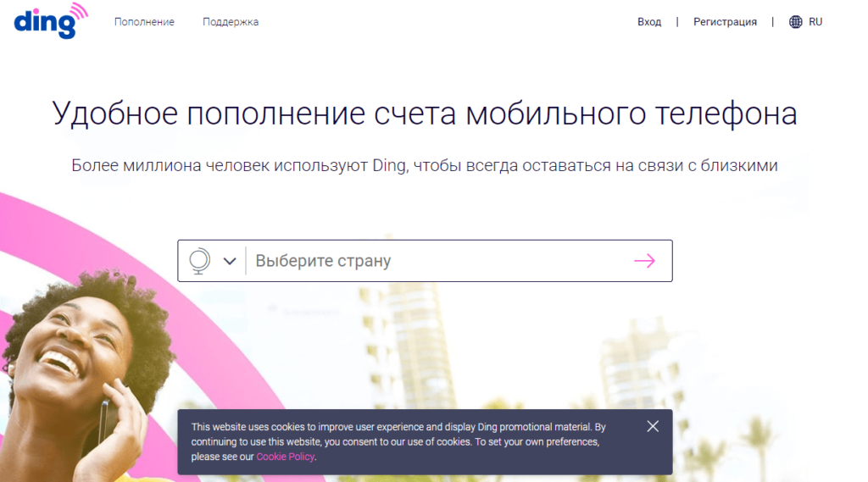Screen dimensions: 868x482
Task: Click the main heading about mobile top-up
Action: pyautogui.click(x=425, y=114)
